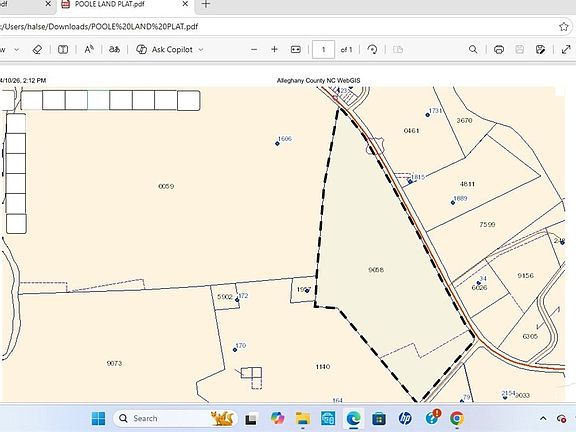Print the PDF document

pyautogui.click(x=499, y=49)
